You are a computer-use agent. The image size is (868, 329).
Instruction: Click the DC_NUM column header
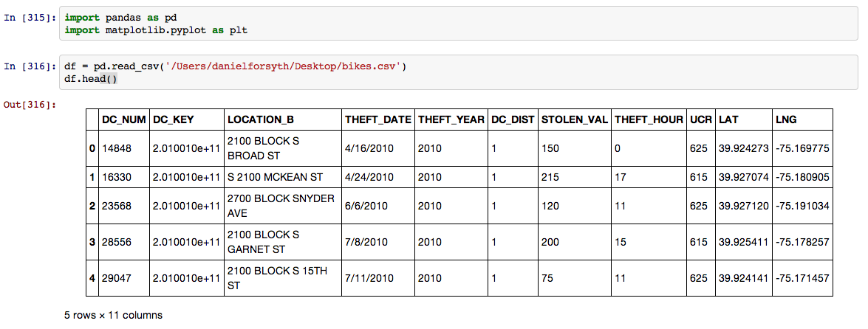click(x=123, y=120)
